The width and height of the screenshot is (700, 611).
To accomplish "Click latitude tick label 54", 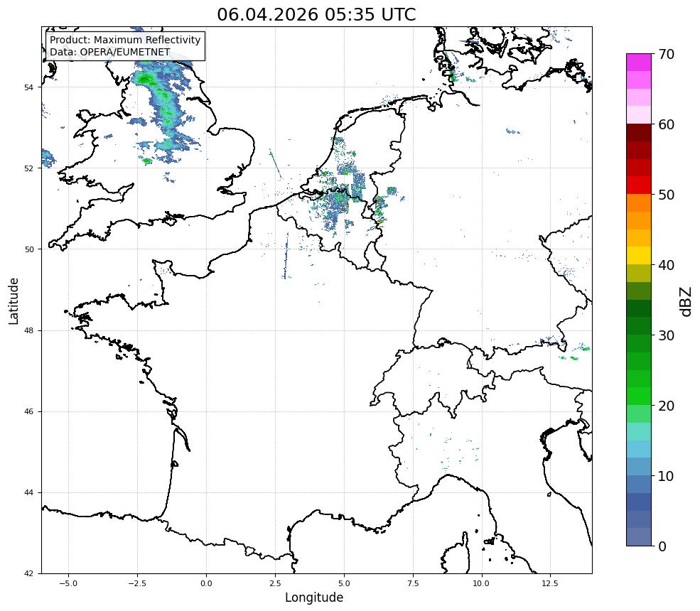I will pos(28,87).
